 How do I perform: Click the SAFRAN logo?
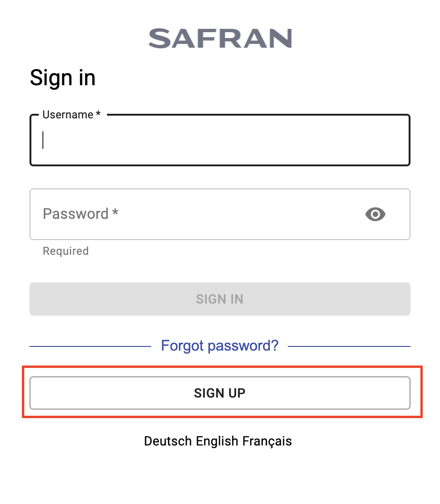click(x=220, y=38)
